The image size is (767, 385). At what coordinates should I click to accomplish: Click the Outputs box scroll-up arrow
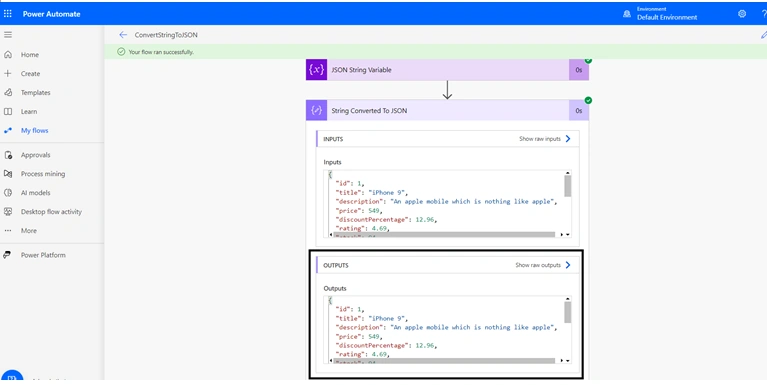(567, 299)
